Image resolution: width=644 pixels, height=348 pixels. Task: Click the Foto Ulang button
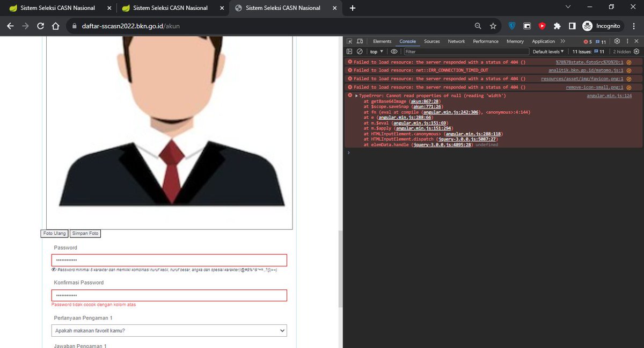pyautogui.click(x=55, y=234)
